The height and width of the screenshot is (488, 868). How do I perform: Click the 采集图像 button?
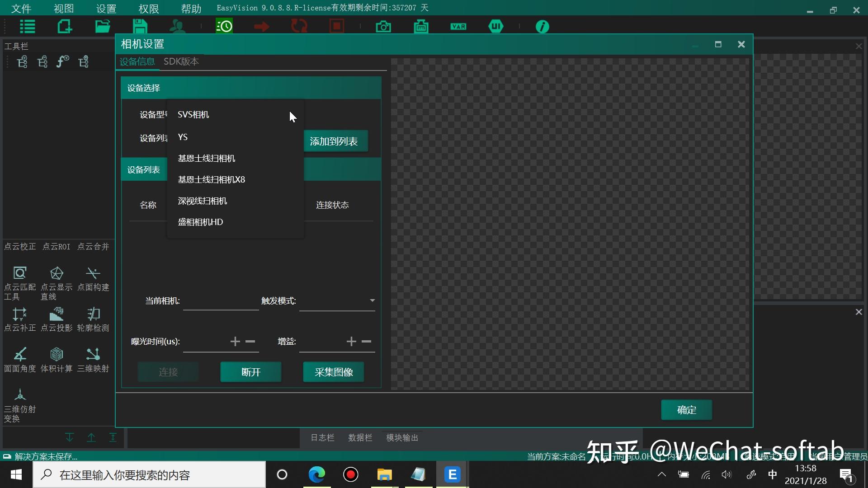333,371
